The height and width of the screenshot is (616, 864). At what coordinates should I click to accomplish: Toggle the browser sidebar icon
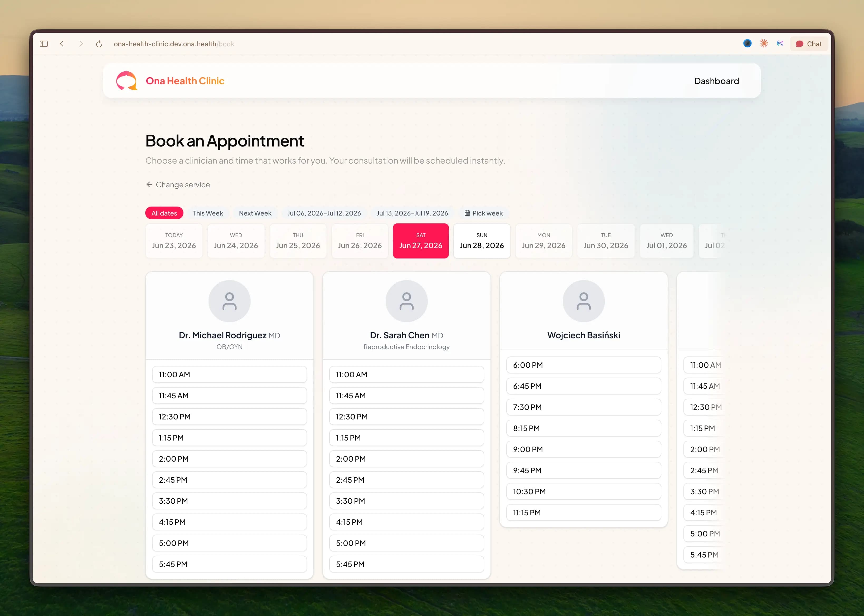tap(44, 44)
